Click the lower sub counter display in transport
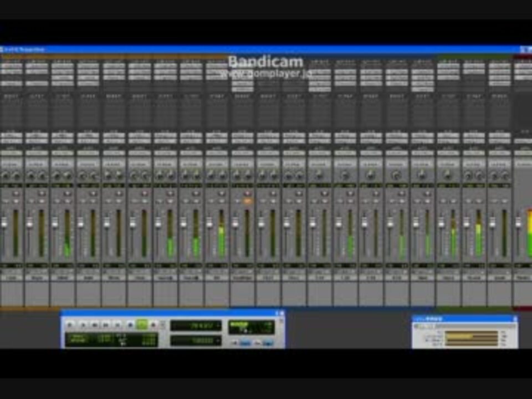The height and width of the screenshot is (399, 532). click(196, 340)
